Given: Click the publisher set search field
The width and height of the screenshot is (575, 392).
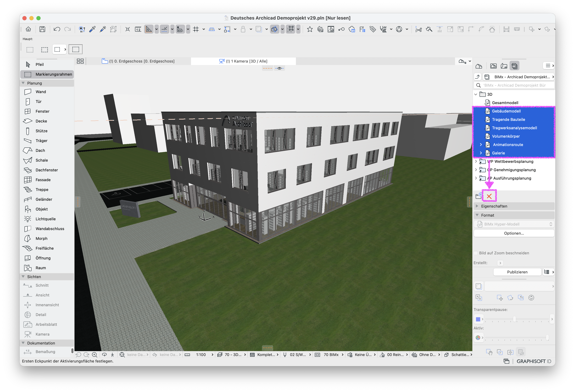Looking at the screenshot, I should (514, 85).
